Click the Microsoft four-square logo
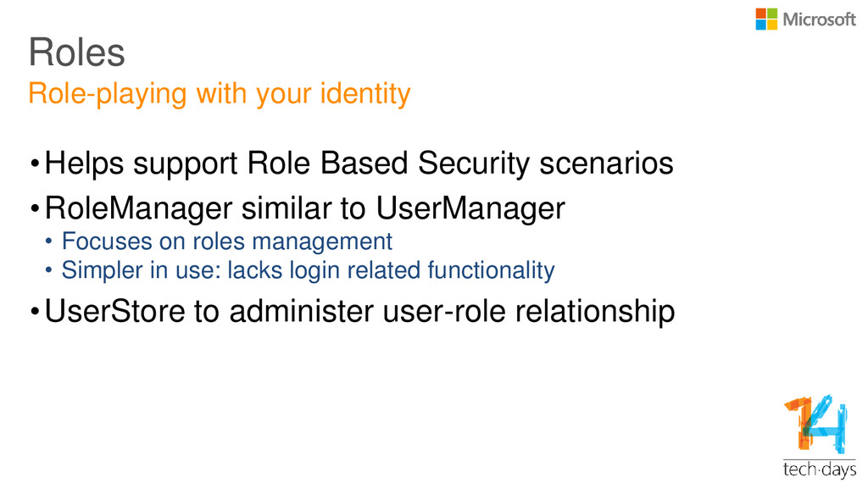Viewport: 868px width, 488px height. point(766,19)
